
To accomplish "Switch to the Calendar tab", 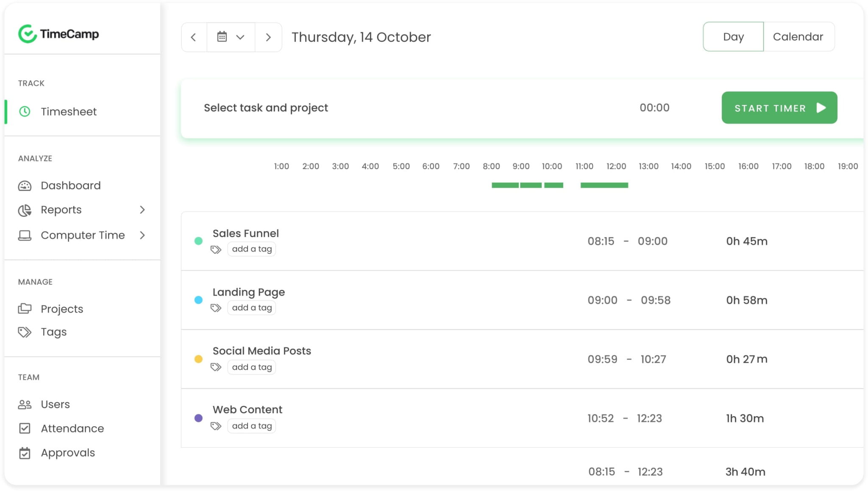I will tap(798, 36).
